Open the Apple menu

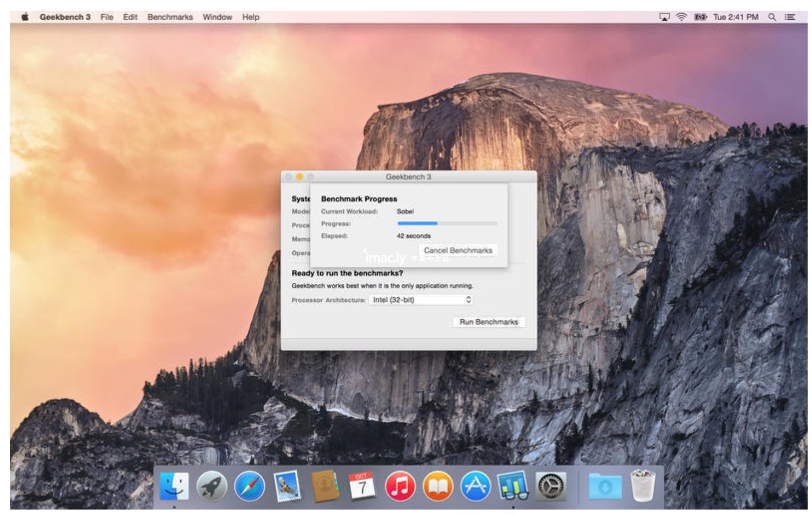[25, 17]
